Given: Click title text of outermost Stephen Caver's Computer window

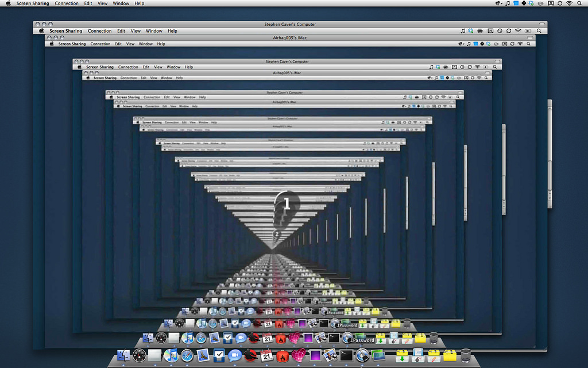Looking at the screenshot, I should click(290, 24).
